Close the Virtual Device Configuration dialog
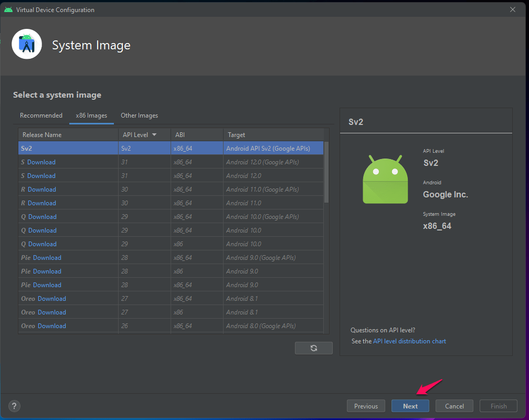Screen dimensions: 529x420 point(512,9)
